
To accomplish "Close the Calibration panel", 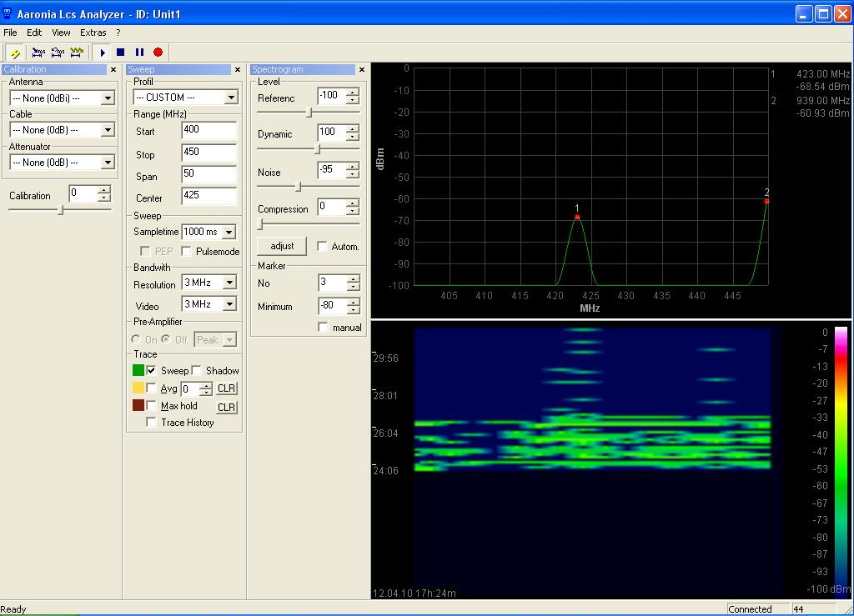I will [x=113, y=70].
